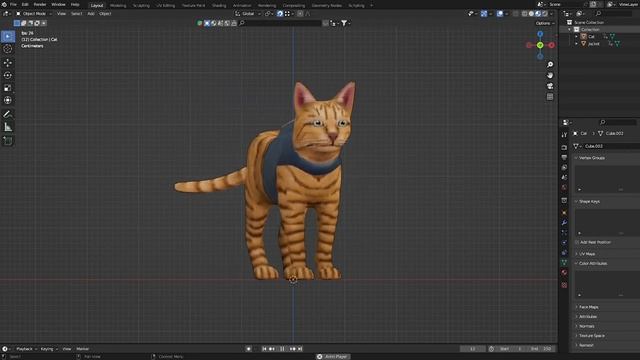Switch to material preview shading
This screenshot has width=640, height=360.
pyautogui.click(x=538, y=13)
